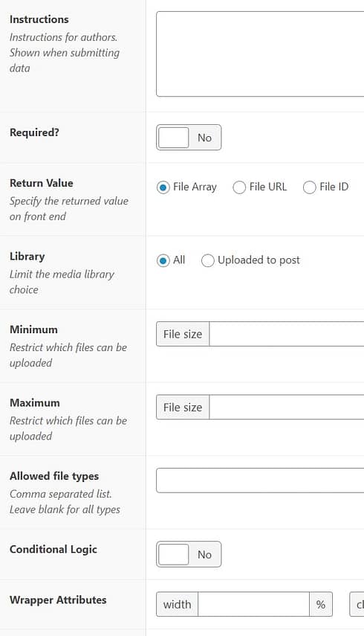Click the Instructions text area
This screenshot has height=636, width=364.
tap(260, 54)
